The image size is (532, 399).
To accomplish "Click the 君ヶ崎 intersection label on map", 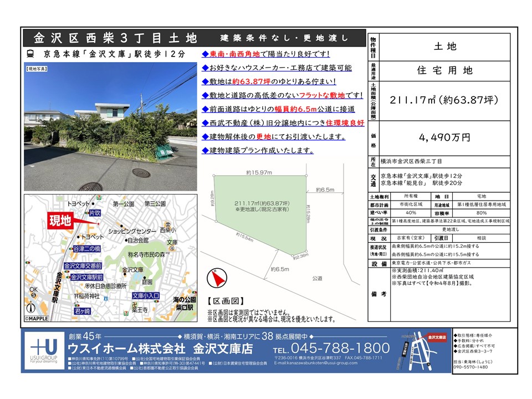I will [81, 311].
